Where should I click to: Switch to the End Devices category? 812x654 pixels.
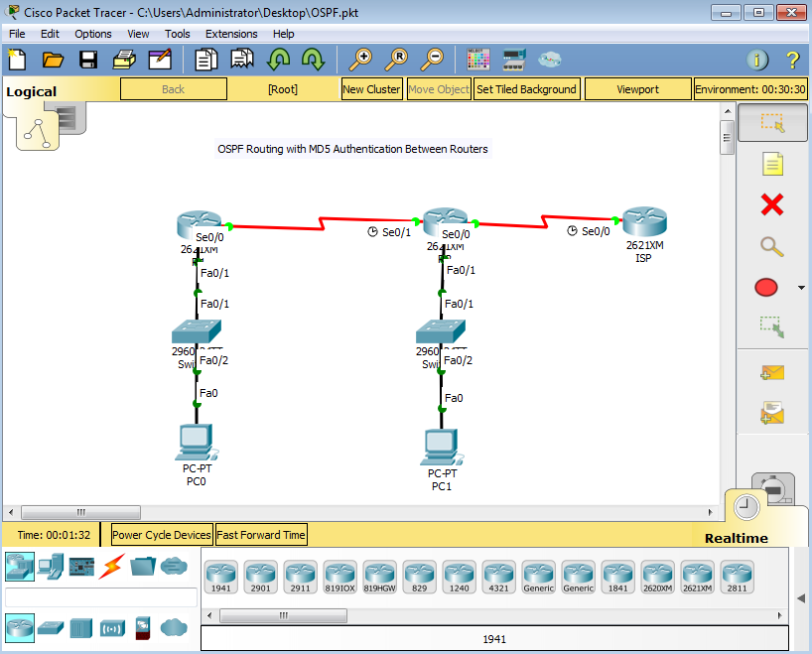click(51, 566)
